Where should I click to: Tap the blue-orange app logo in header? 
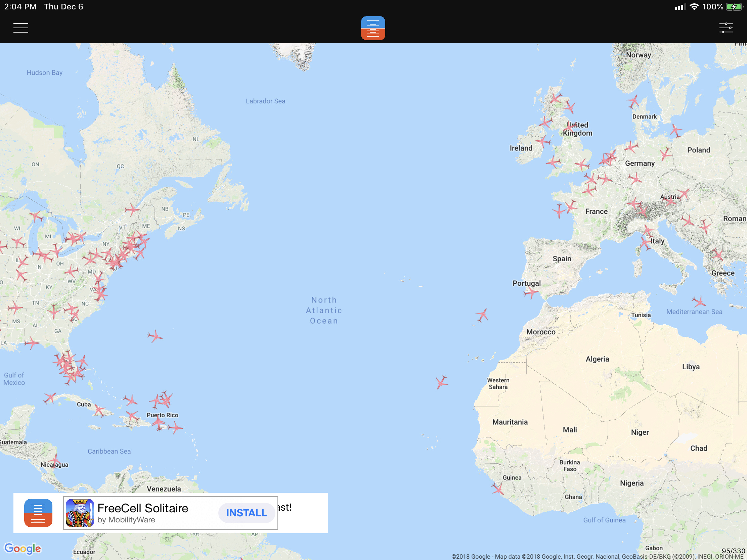pyautogui.click(x=373, y=28)
